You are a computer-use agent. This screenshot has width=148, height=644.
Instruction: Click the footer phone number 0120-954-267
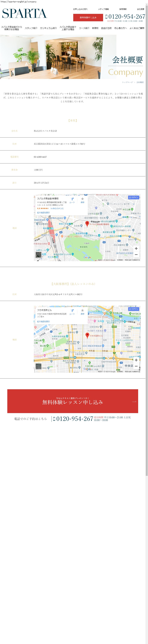click(75, 419)
